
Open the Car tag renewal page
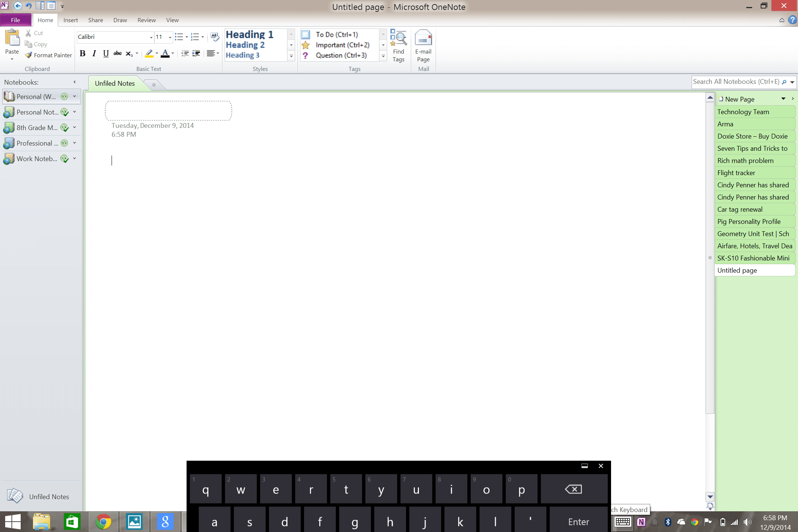(x=755, y=209)
